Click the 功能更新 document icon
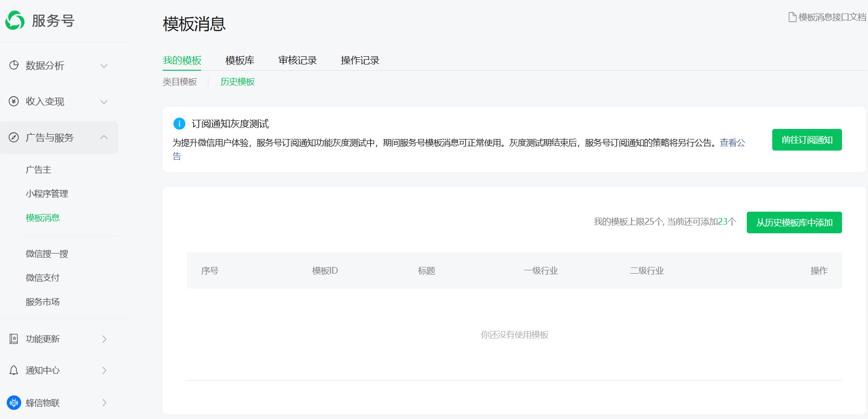 click(x=14, y=339)
